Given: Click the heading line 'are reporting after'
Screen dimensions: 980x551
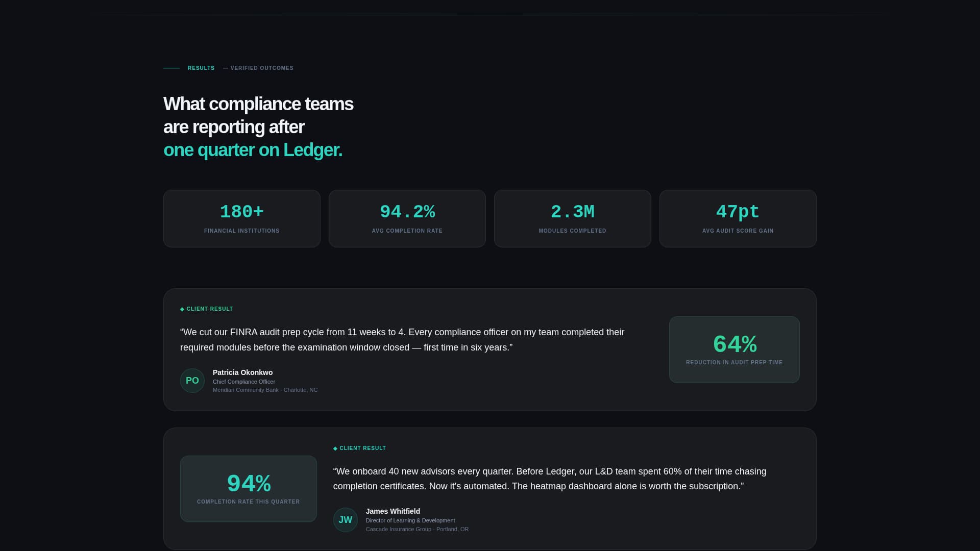Looking at the screenshot, I should pos(234,127).
